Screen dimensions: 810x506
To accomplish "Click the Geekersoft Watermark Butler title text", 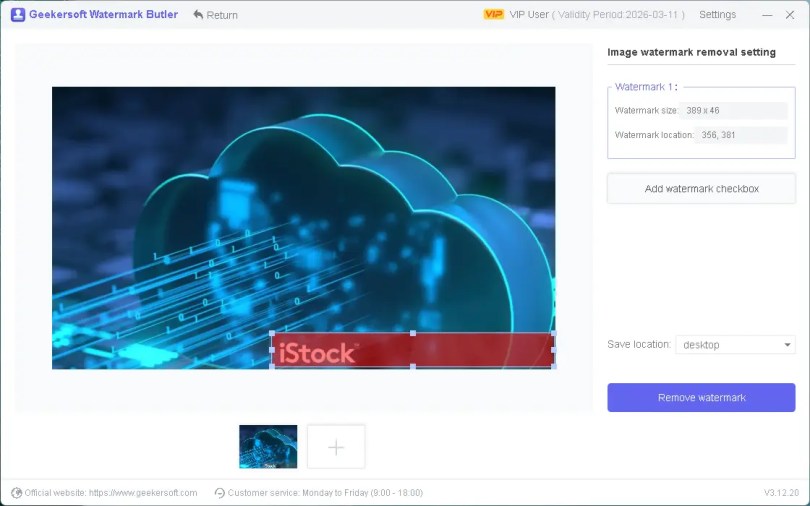I will [103, 14].
